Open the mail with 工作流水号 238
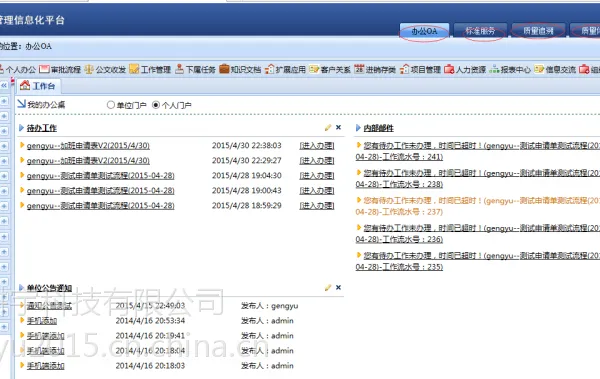This screenshot has height=379, width=600. click(478, 179)
